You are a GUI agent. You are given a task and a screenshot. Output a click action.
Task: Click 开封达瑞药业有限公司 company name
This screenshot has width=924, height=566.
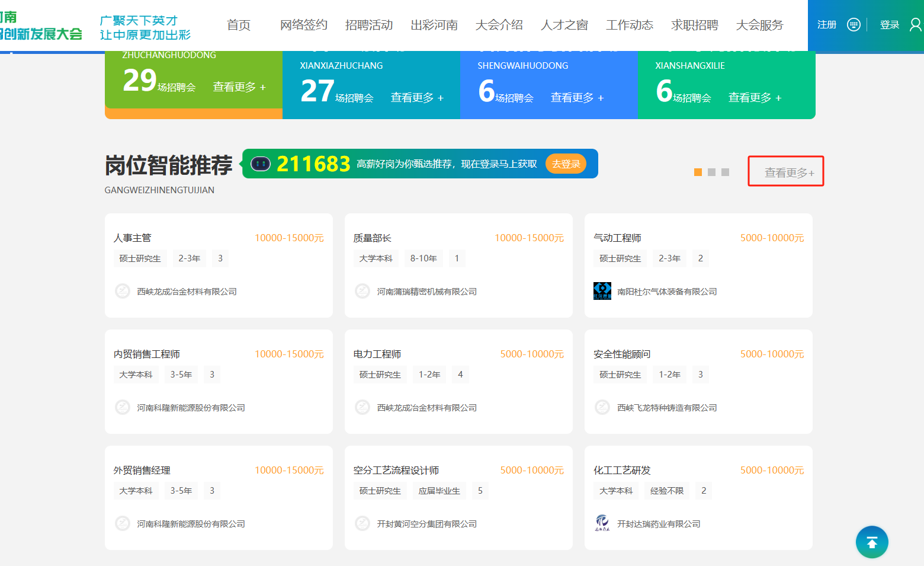pos(659,524)
